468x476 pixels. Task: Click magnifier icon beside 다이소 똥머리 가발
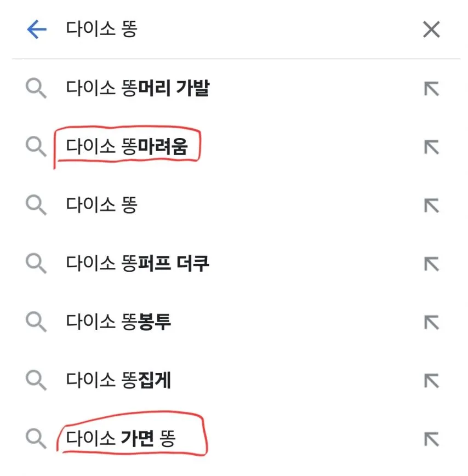pyautogui.click(x=36, y=88)
